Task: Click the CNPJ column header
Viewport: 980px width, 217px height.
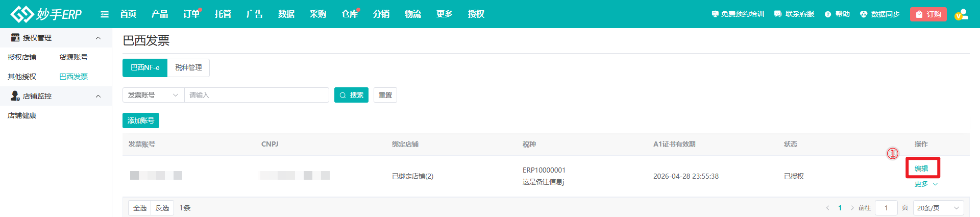Action: (x=269, y=144)
